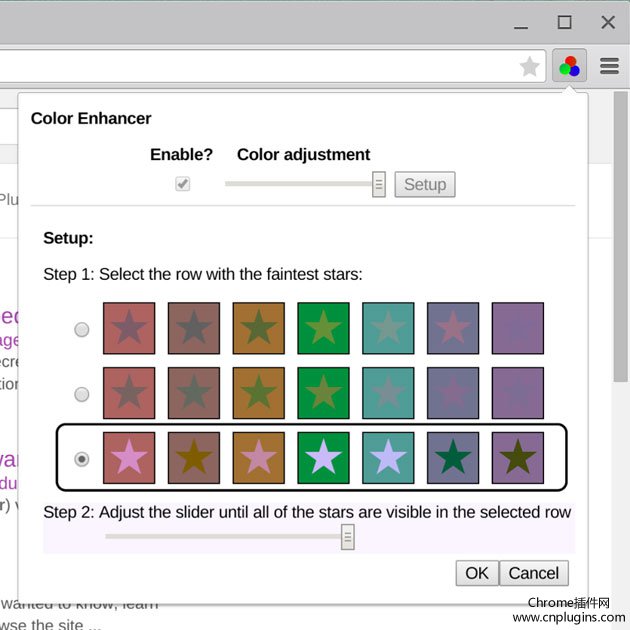
Task: Toggle the Enable checkbox
Action: 182,184
